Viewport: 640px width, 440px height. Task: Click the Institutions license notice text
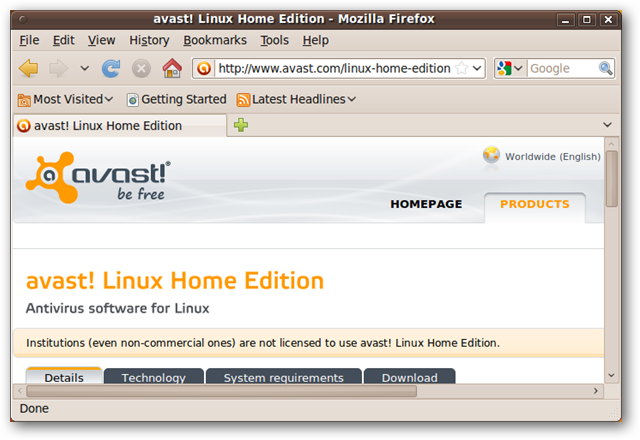263,343
